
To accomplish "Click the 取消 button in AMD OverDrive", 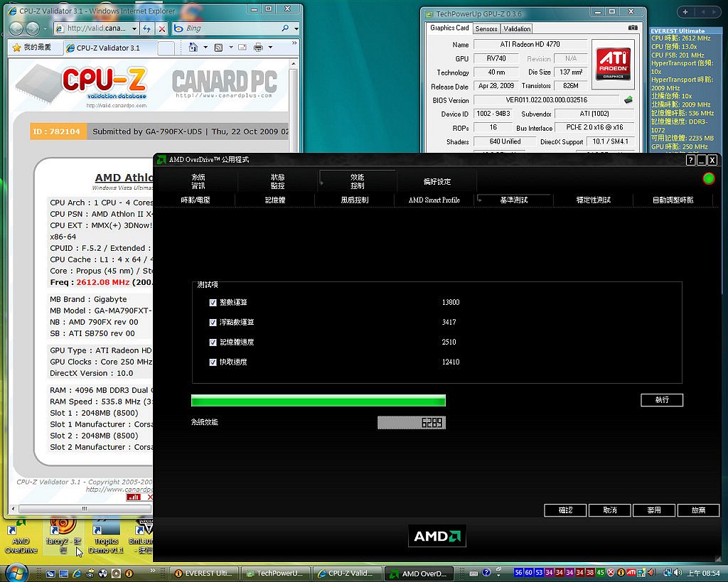I will [609, 510].
